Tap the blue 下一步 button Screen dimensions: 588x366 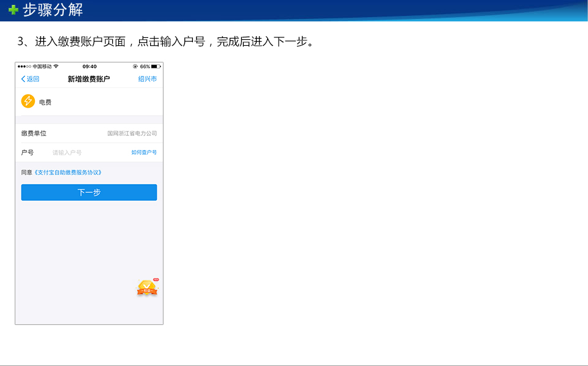point(89,192)
